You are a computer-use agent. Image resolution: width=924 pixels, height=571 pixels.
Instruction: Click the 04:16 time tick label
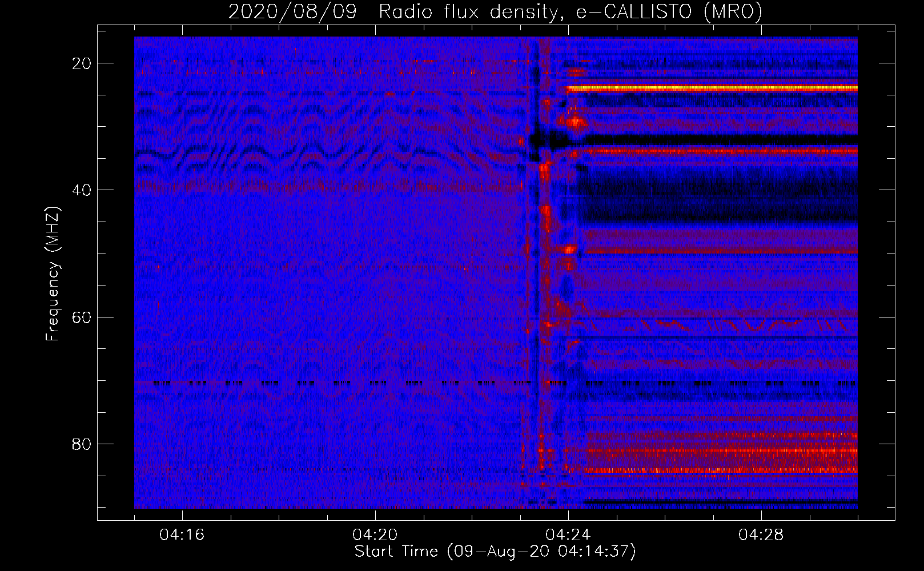[x=182, y=535]
